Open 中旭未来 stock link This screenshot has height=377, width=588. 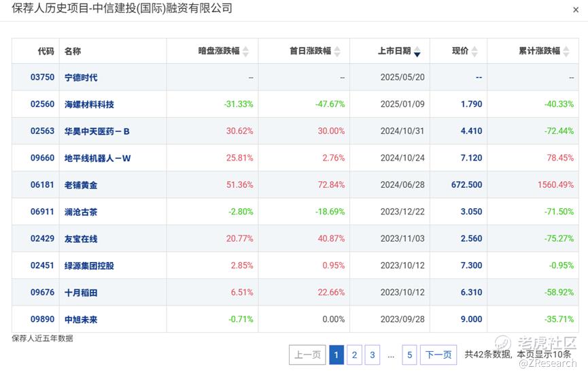click(x=81, y=320)
